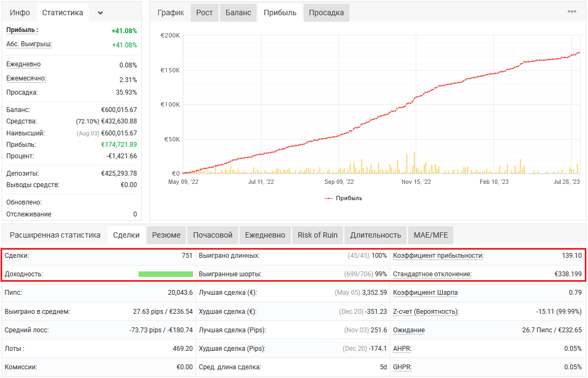This screenshot has height=378, width=588.
Task: Open Расширенная статистика section
Action: [x=55, y=235]
